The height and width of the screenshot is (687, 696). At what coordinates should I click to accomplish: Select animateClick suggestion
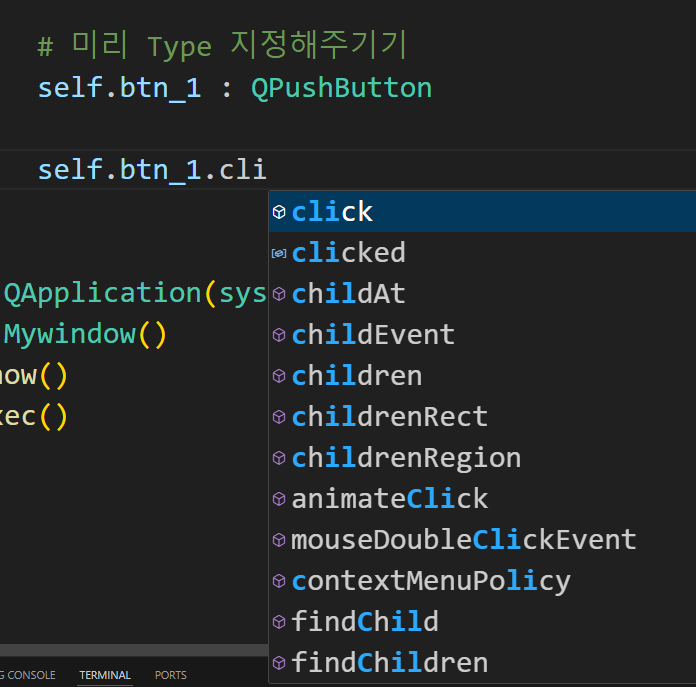pyautogui.click(x=482, y=499)
